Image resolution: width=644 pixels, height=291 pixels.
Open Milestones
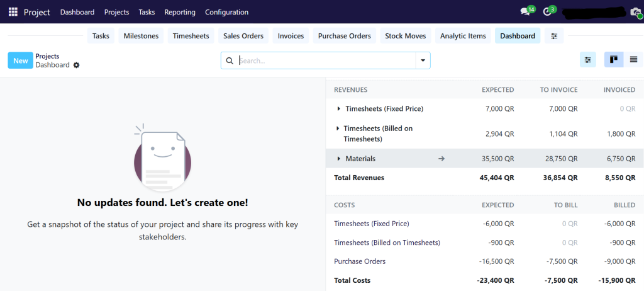coord(141,36)
